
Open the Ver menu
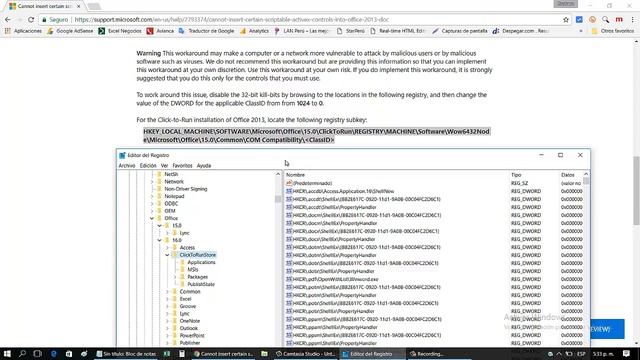164,166
